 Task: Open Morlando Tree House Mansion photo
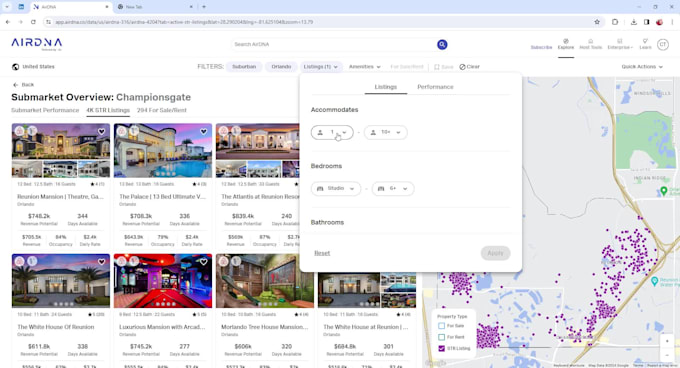[265, 281]
